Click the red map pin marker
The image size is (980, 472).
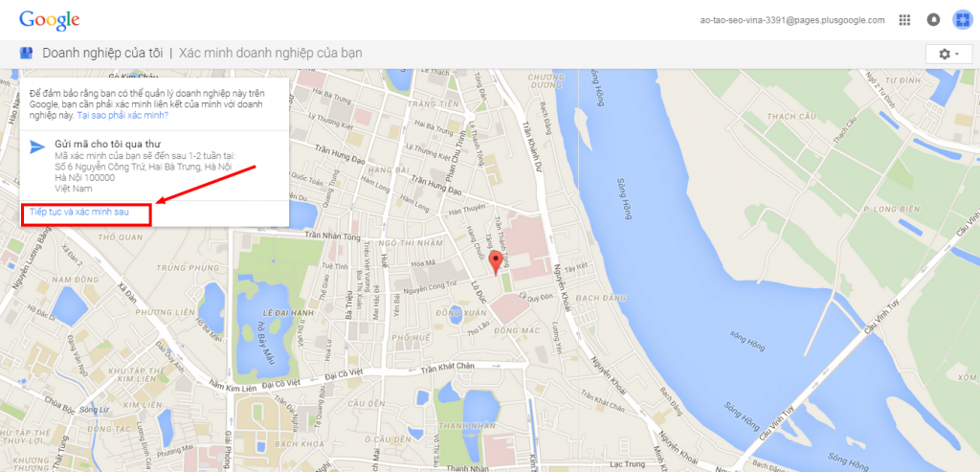pos(496,264)
